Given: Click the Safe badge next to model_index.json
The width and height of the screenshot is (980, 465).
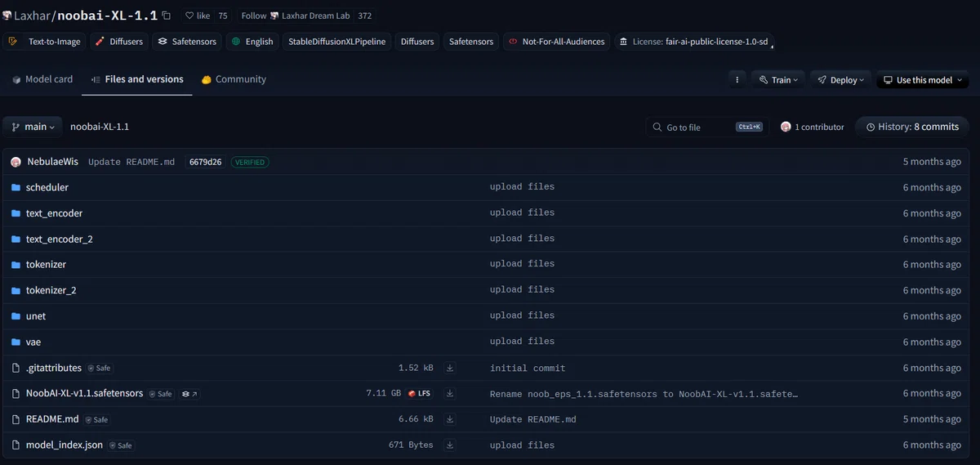Looking at the screenshot, I should tap(121, 445).
